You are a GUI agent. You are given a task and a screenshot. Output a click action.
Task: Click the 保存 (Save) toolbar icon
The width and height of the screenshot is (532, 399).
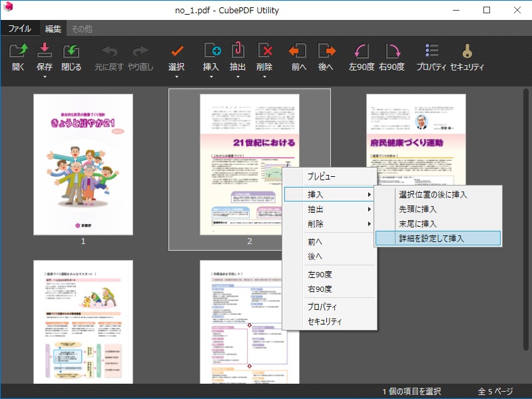[44, 51]
